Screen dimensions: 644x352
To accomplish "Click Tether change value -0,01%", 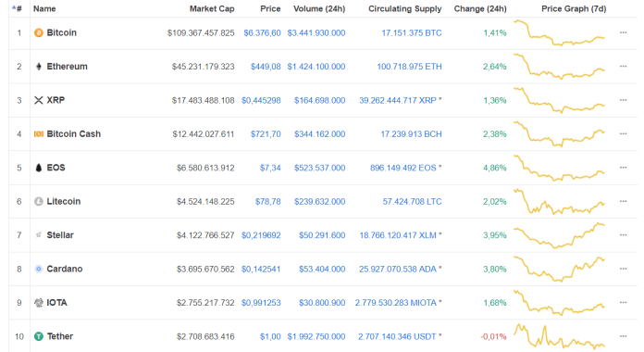I will (494, 336).
